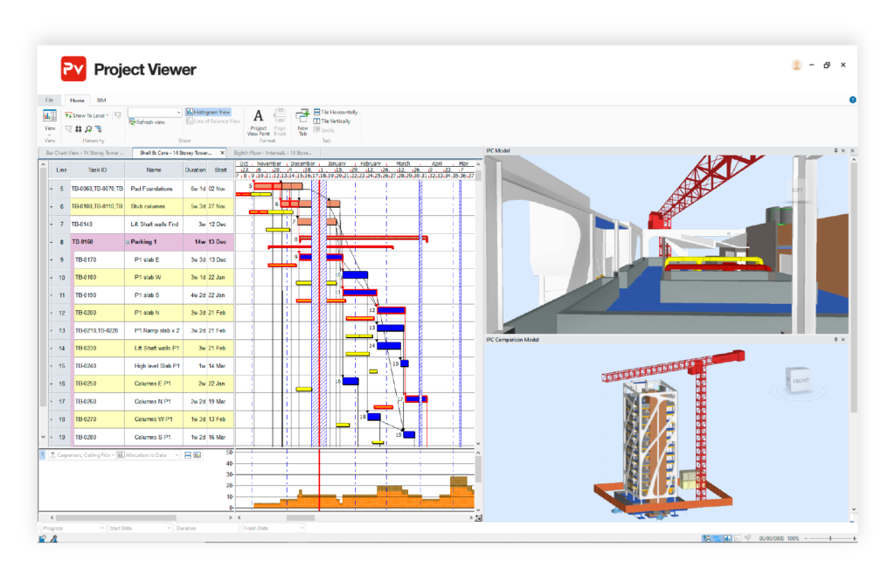This screenshot has width=895, height=588.
Task: Click Tile Vertically
Action: pos(332,121)
